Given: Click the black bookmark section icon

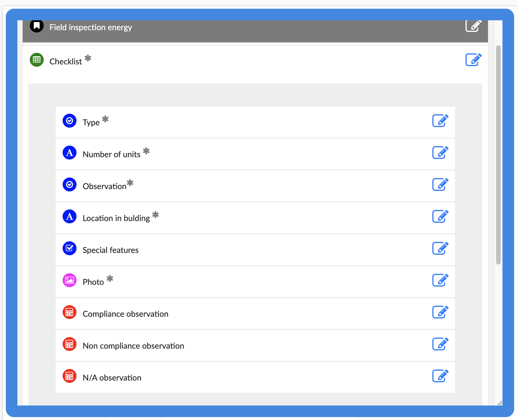Looking at the screenshot, I should point(37,26).
